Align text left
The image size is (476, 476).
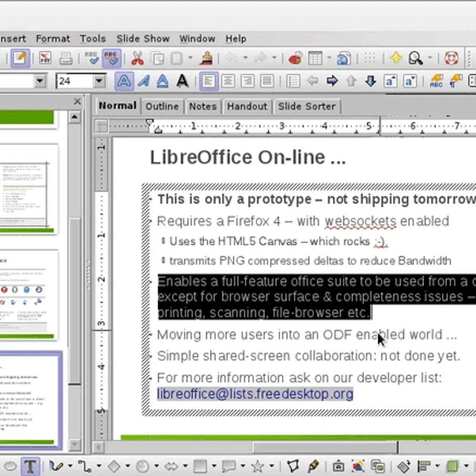208,81
